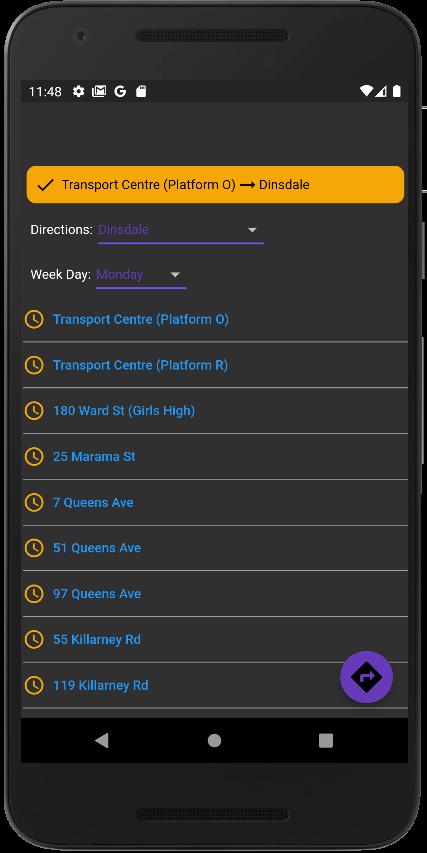Select the 25 Marama St stop name
The width and height of the screenshot is (427, 853).
click(94, 457)
